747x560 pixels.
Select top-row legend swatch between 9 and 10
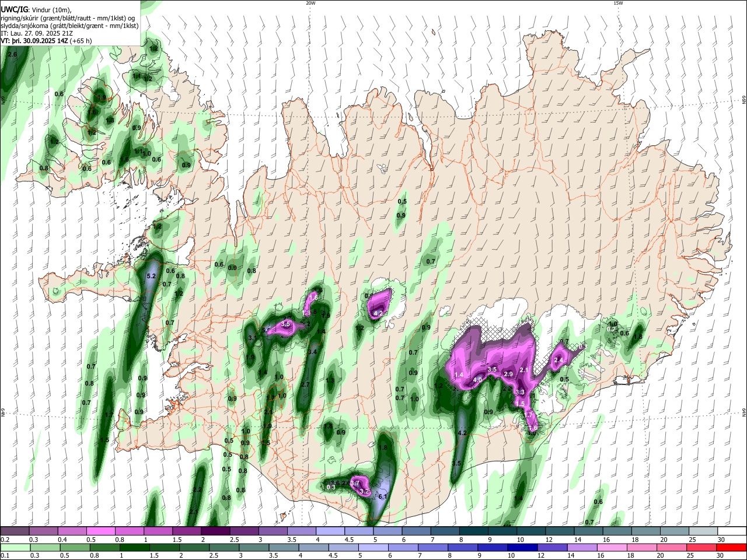[502, 531]
